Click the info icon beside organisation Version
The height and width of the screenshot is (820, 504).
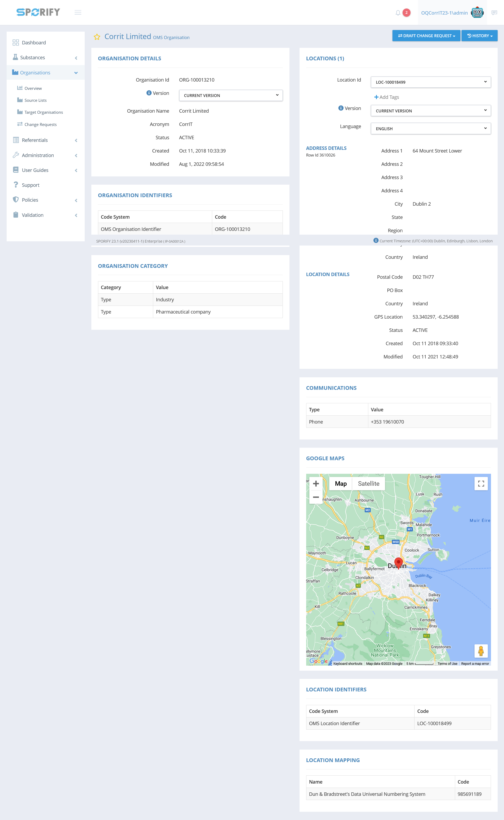[149, 93]
